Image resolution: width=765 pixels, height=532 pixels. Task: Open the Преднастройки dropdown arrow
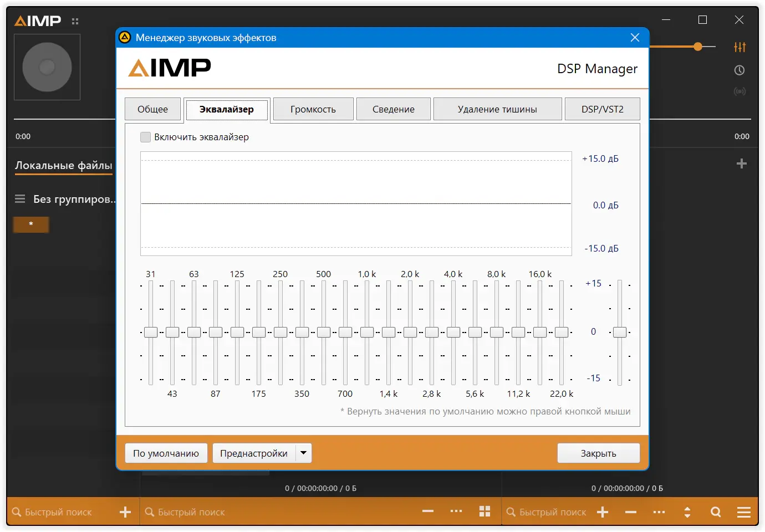[x=303, y=453]
